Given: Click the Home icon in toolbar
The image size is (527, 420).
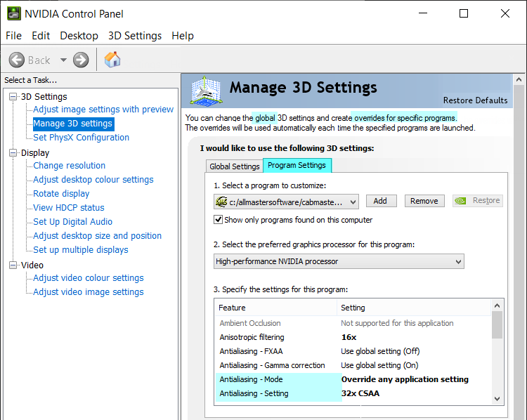Looking at the screenshot, I should click(x=112, y=60).
